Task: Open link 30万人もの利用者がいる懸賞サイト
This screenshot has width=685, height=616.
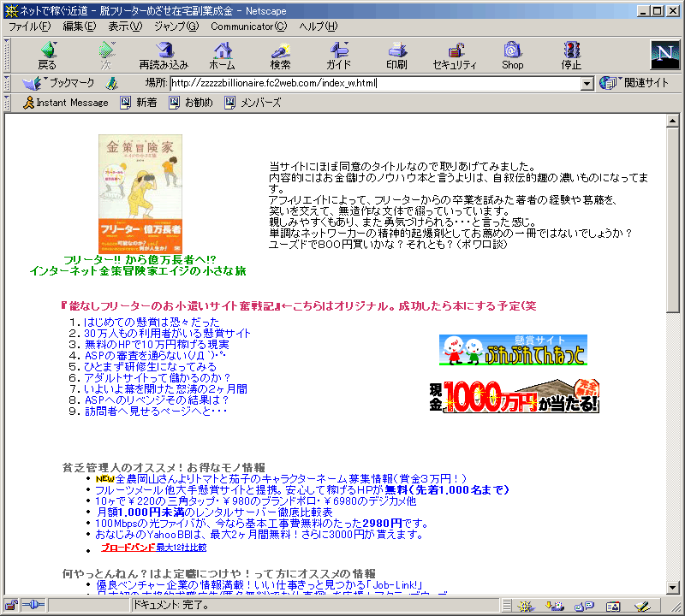Action: click(167, 334)
